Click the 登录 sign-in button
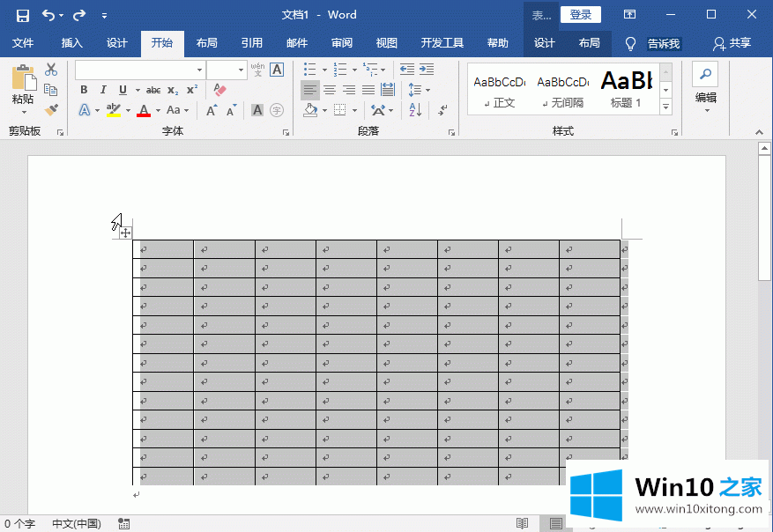 click(x=580, y=15)
